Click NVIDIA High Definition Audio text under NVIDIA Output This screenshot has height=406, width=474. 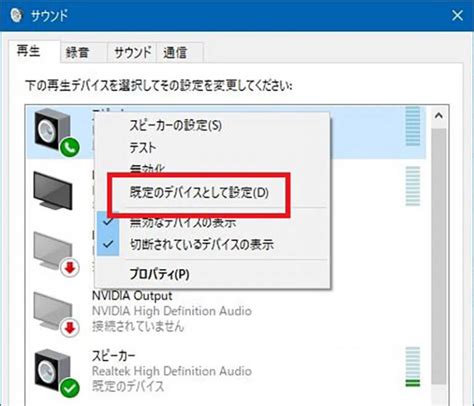pos(172,311)
